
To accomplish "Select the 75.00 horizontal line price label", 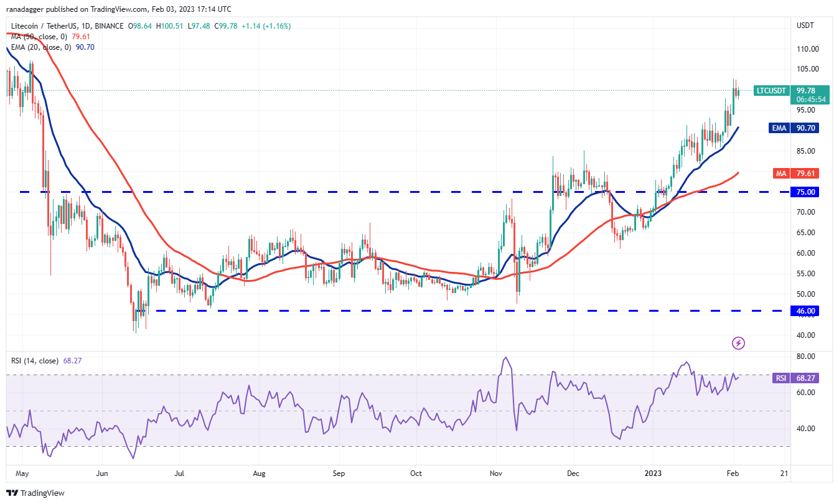I will point(804,192).
